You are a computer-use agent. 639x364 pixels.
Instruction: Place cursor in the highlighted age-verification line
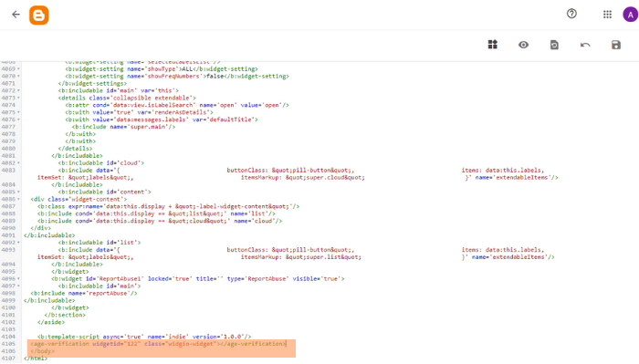(158, 344)
